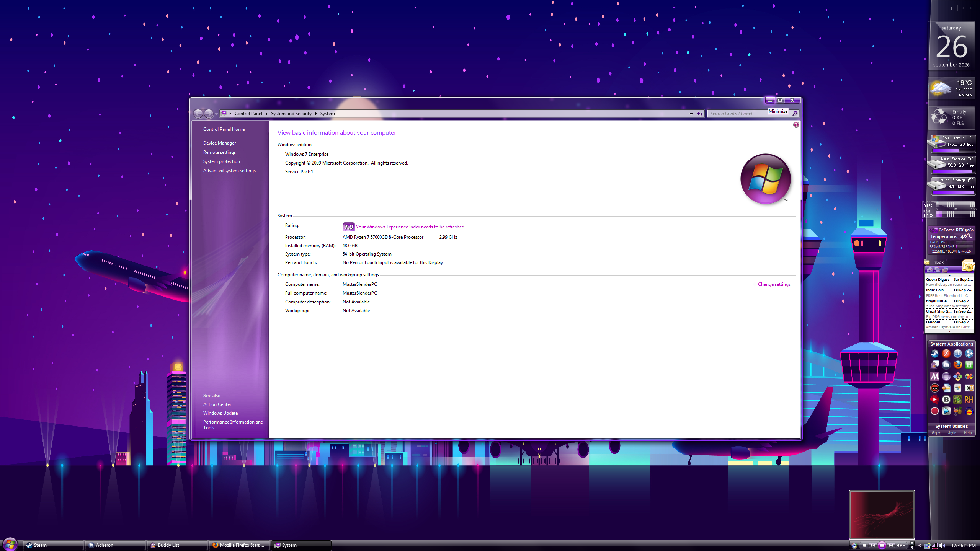Open the network signal tray icon

pyautogui.click(x=935, y=546)
